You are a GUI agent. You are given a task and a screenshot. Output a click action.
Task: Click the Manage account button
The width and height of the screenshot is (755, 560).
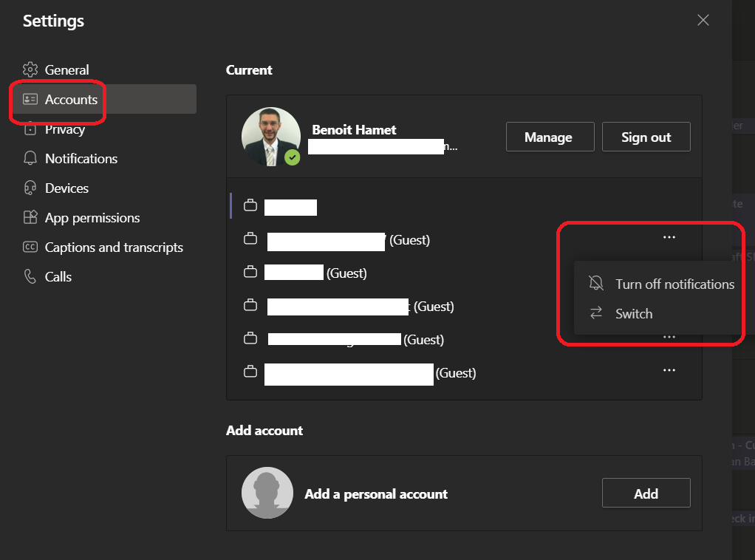pyautogui.click(x=548, y=137)
